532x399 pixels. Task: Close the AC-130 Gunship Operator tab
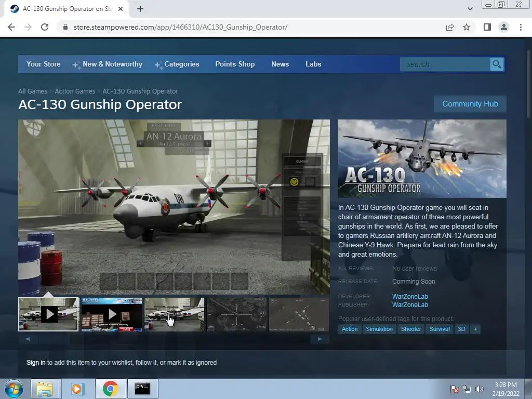tap(121, 9)
